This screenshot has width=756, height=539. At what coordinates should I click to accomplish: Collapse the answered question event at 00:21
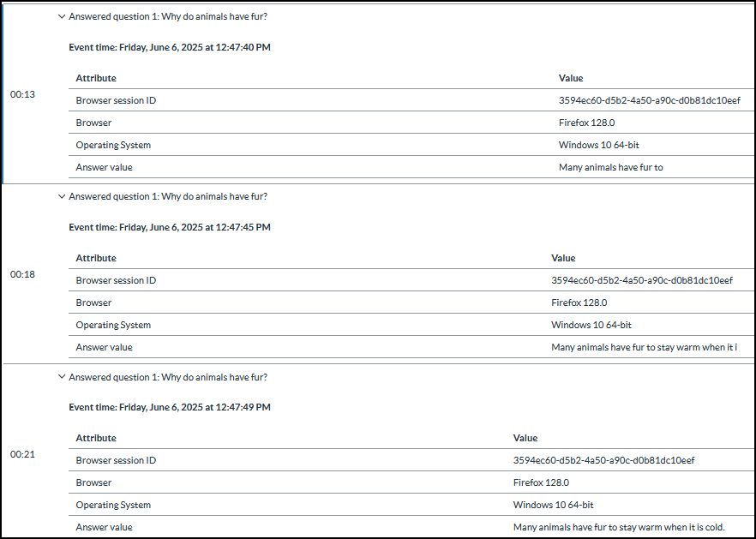61,376
